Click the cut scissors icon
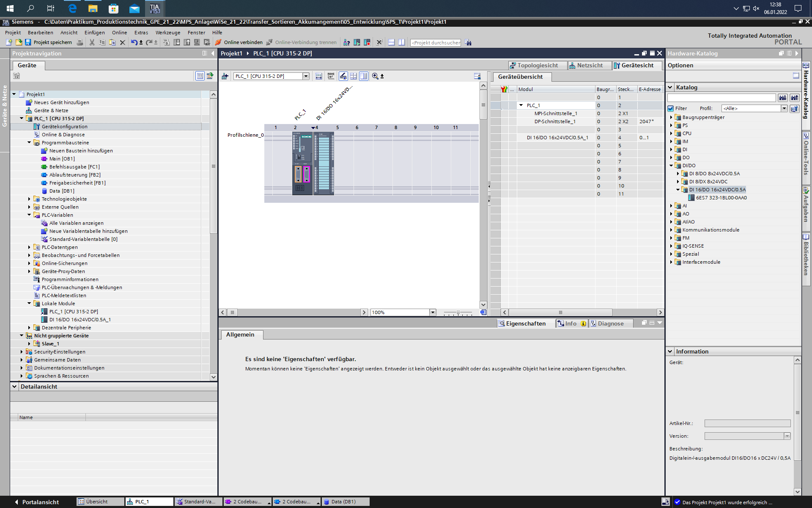Viewport: 812px width, 508px height. coord(92,42)
